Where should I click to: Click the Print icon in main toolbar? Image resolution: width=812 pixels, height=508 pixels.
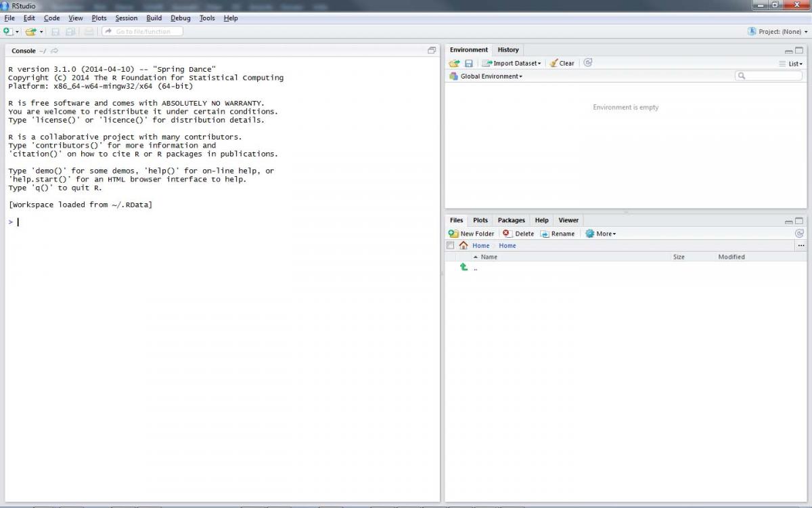(89, 31)
